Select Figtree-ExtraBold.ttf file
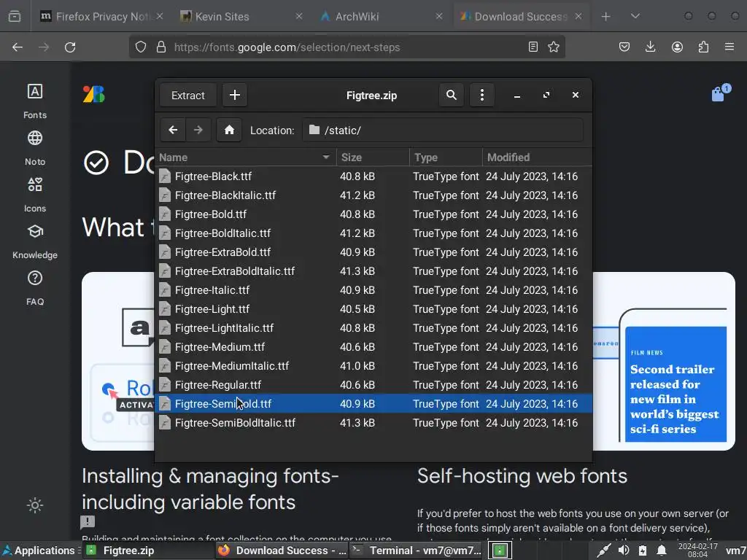 coord(373,252)
